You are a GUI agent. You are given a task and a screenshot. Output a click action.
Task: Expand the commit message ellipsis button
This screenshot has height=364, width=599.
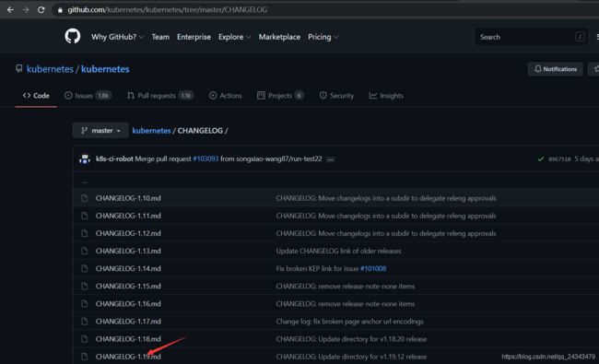point(331,159)
